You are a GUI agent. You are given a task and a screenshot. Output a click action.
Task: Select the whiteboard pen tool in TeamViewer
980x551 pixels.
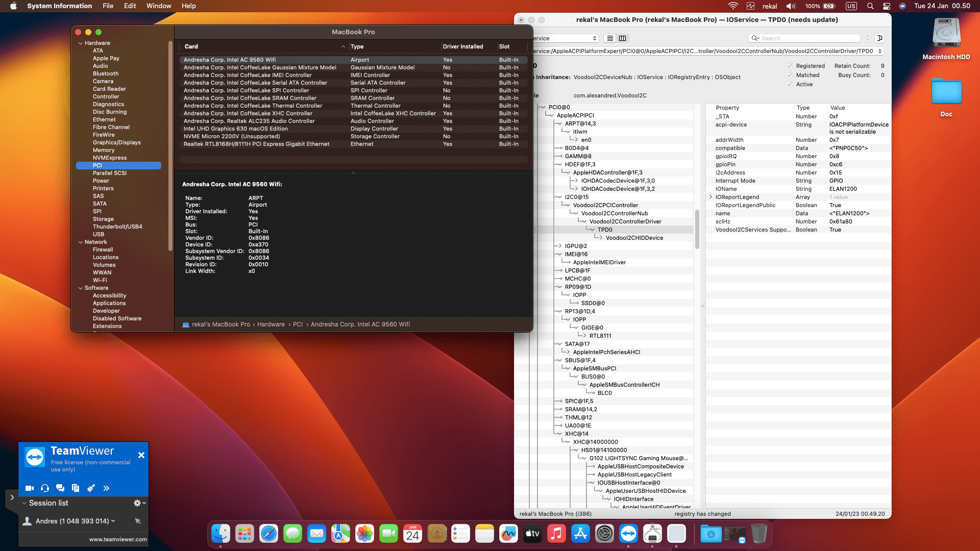pyautogui.click(x=91, y=488)
